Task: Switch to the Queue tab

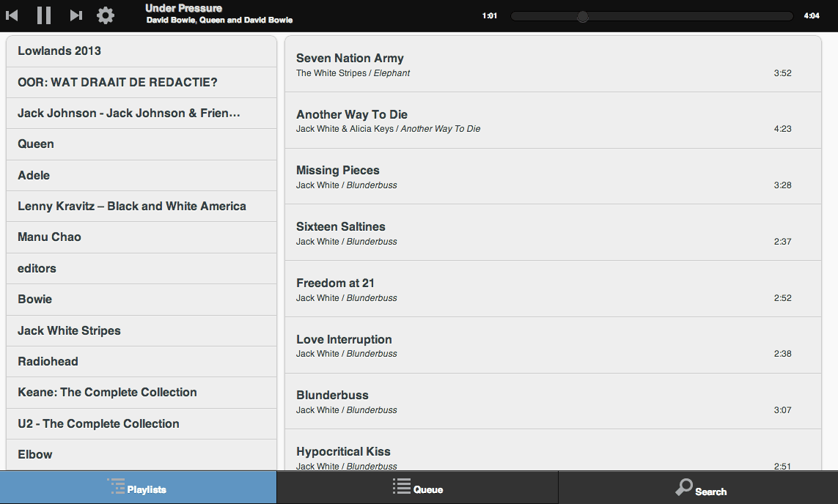Action: (x=417, y=488)
